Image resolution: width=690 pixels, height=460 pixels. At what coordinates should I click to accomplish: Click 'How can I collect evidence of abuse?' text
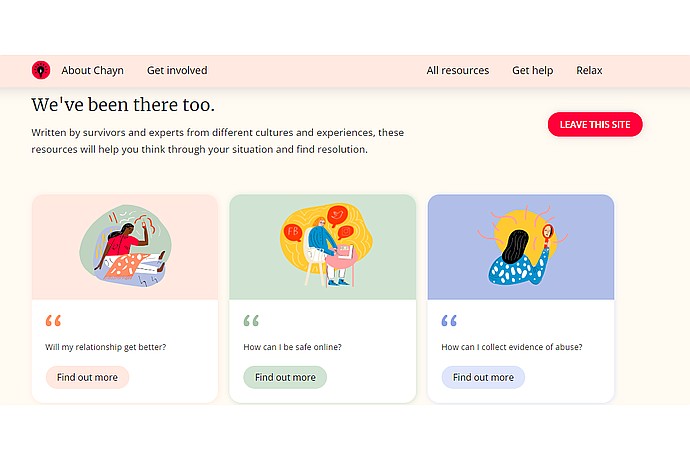pos(512,347)
